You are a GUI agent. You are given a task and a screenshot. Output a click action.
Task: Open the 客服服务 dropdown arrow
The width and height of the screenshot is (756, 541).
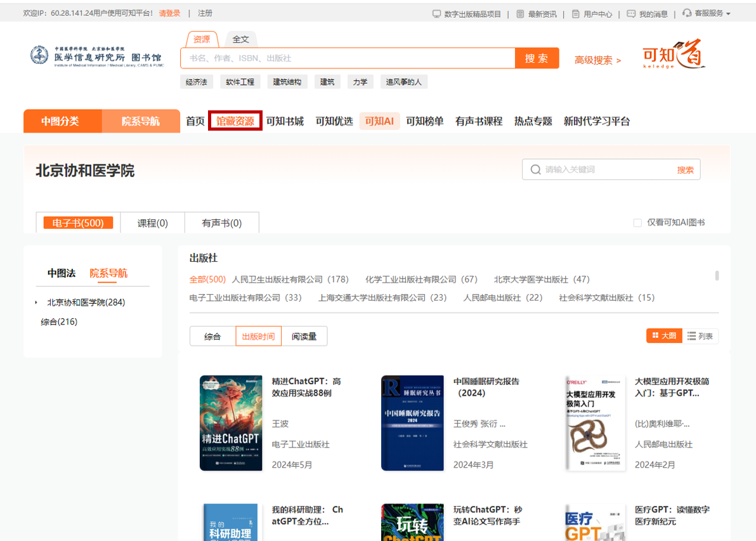[728, 14]
